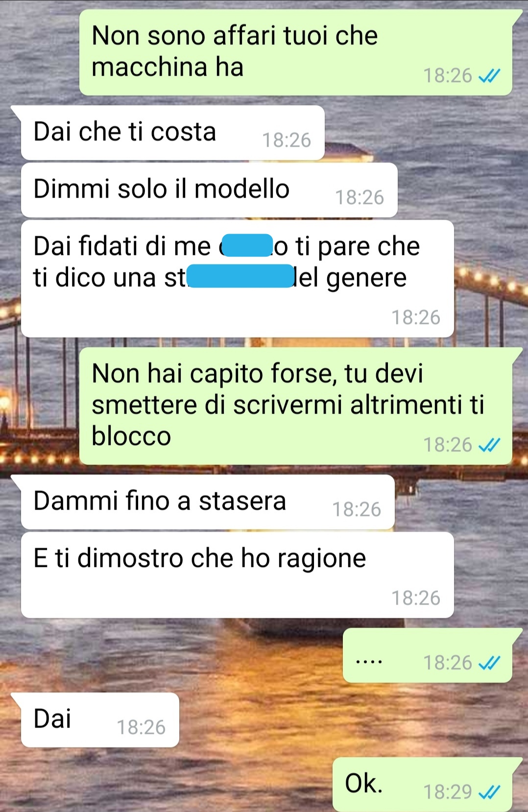Tap the "Ok." sent message bubble

(422, 785)
